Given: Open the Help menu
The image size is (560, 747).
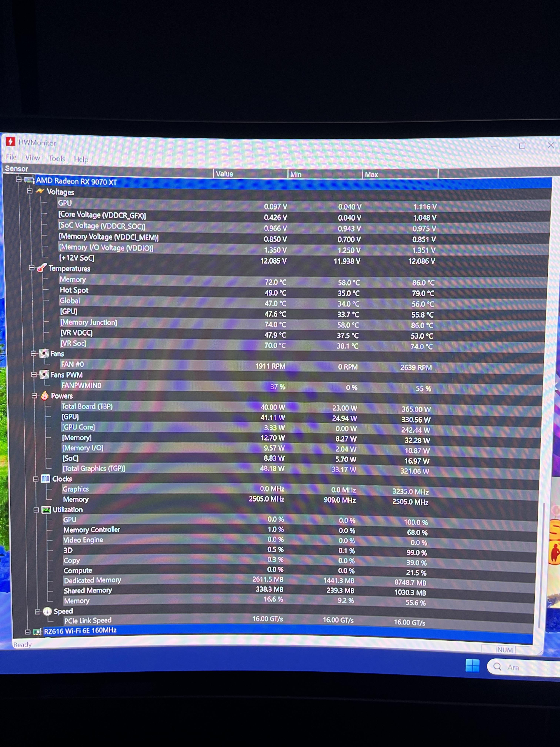Looking at the screenshot, I should pos(81,159).
